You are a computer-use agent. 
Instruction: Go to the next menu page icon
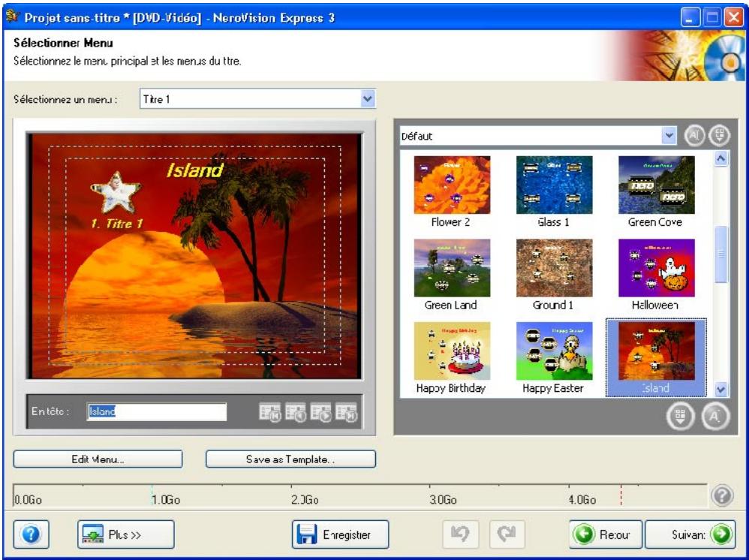pyautogui.click(x=320, y=413)
